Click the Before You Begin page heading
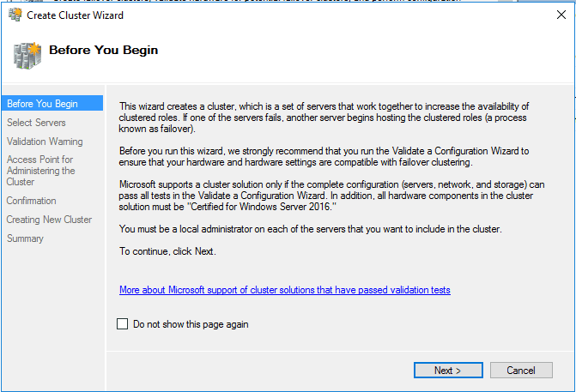Viewport: 576px width, 392px height. coord(104,50)
